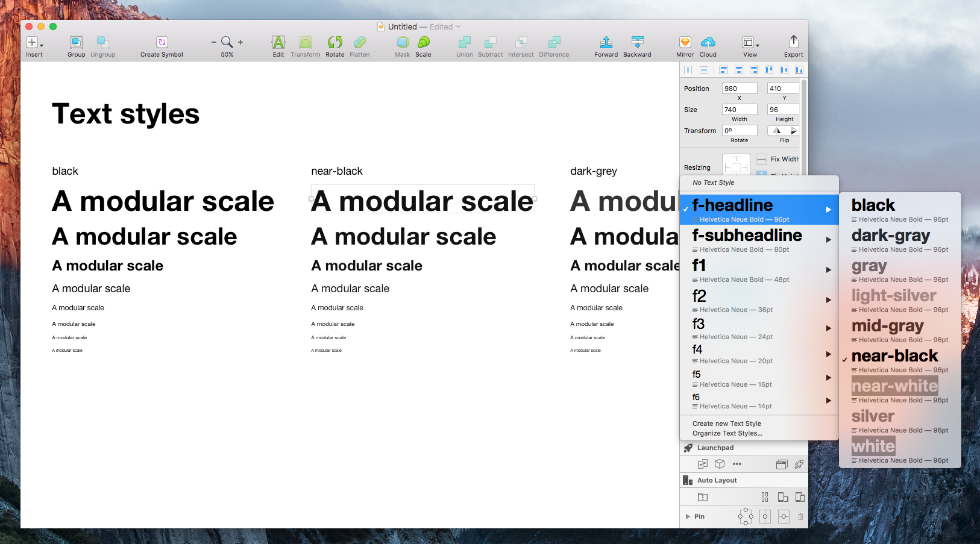
Task: Expand the f-subheadline text style submenu
Action: coord(829,240)
